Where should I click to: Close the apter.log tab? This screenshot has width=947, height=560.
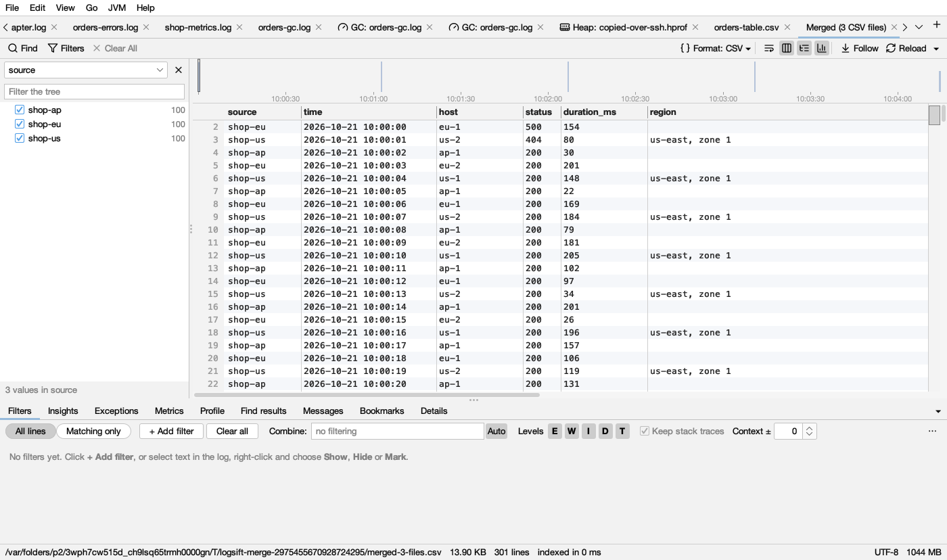pos(54,27)
